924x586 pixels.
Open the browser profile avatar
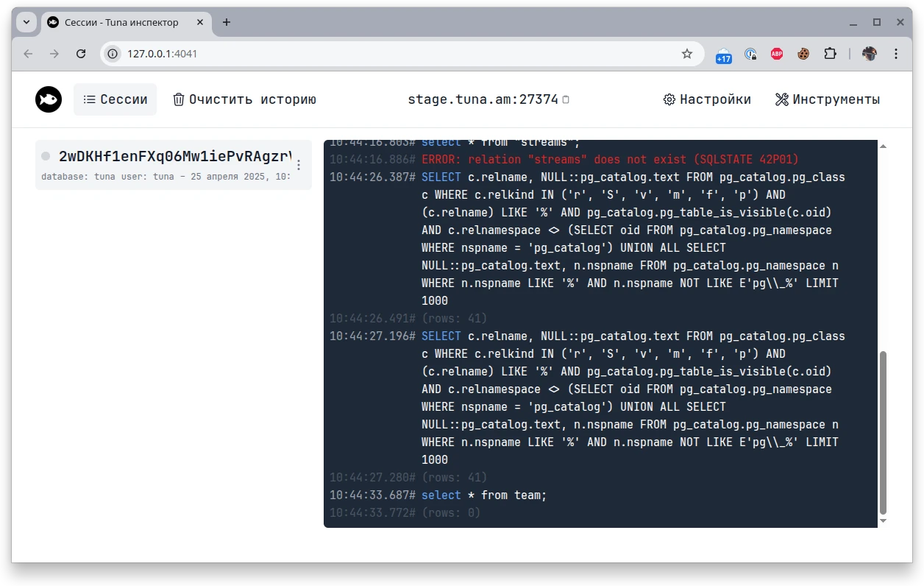(x=870, y=54)
